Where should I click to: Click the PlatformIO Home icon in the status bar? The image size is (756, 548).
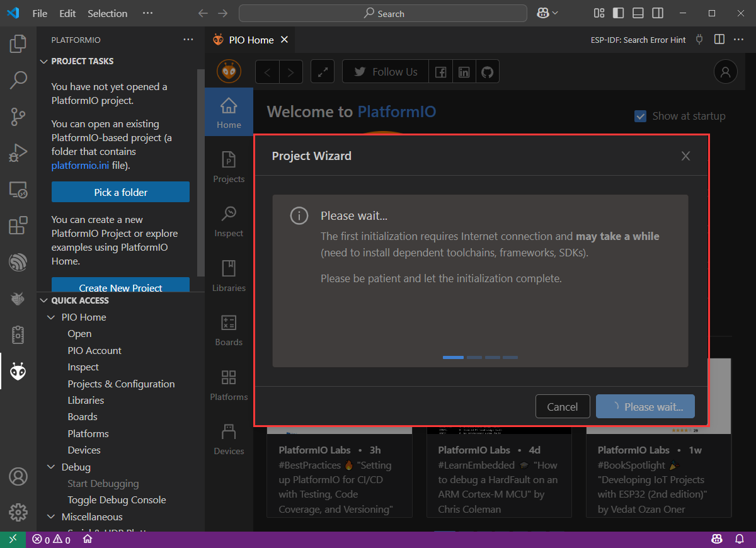pyautogui.click(x=88, y=540)
